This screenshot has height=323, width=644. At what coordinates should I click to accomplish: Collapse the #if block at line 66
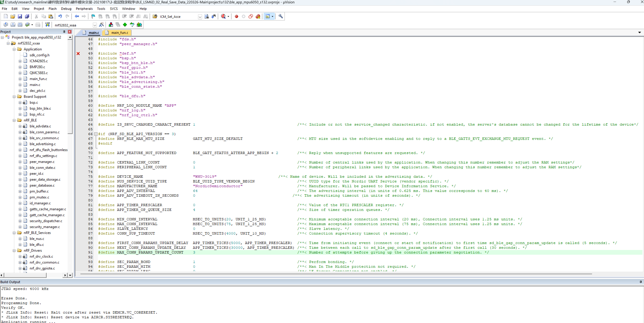(96, 134)
